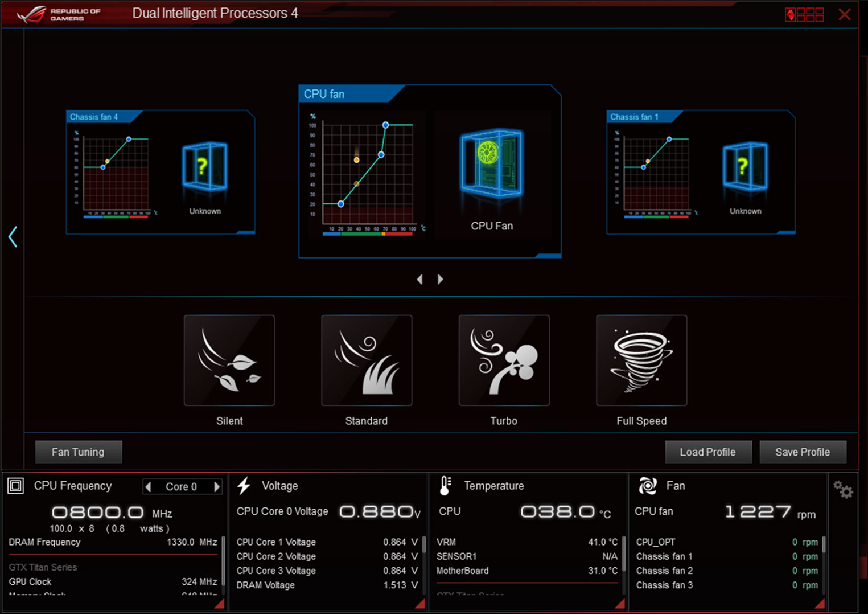Click the top point on CPU fan curve

[x=385, y=125]
